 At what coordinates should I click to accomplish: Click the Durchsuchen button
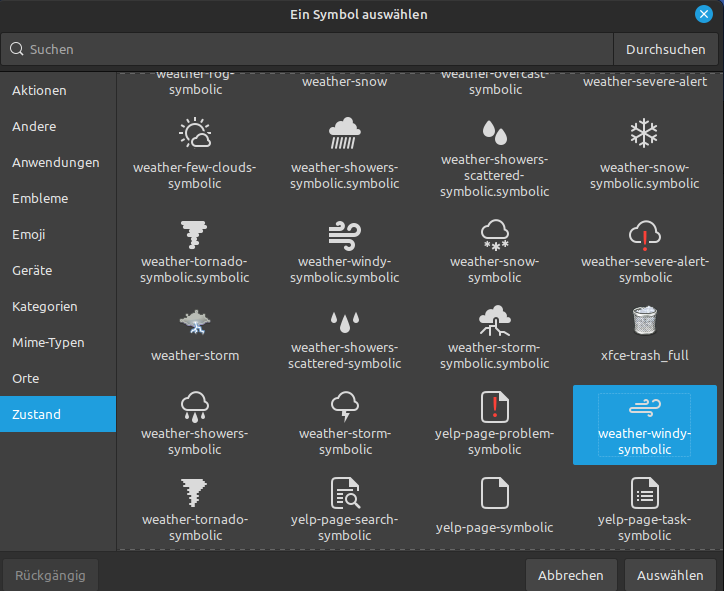click(x=666, y=49)
